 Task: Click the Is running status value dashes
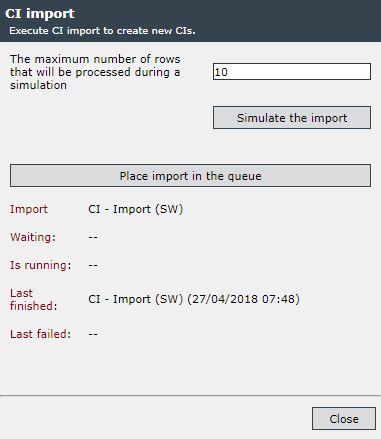pos(93,266)
